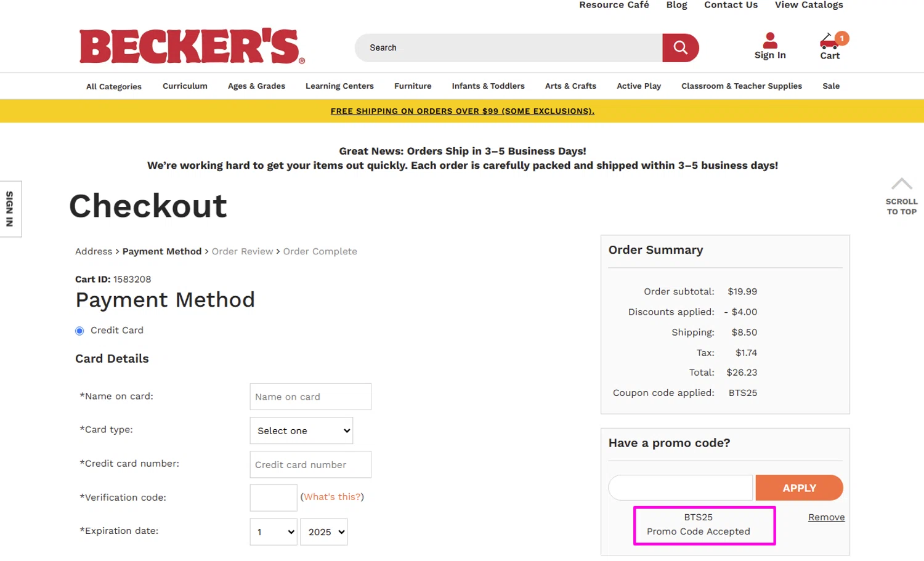Open View Catalogs link
This screenshot has width=924, height=561.
tap(809, 5)
